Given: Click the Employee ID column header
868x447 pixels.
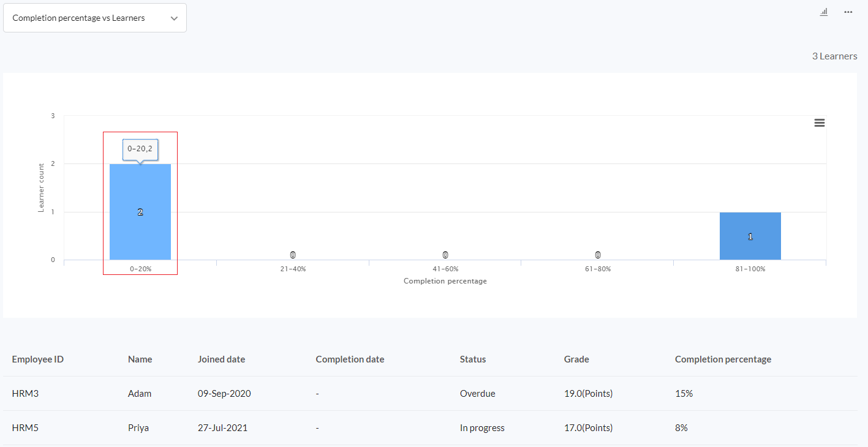Looking at the screenshot, I should (38, 359).
